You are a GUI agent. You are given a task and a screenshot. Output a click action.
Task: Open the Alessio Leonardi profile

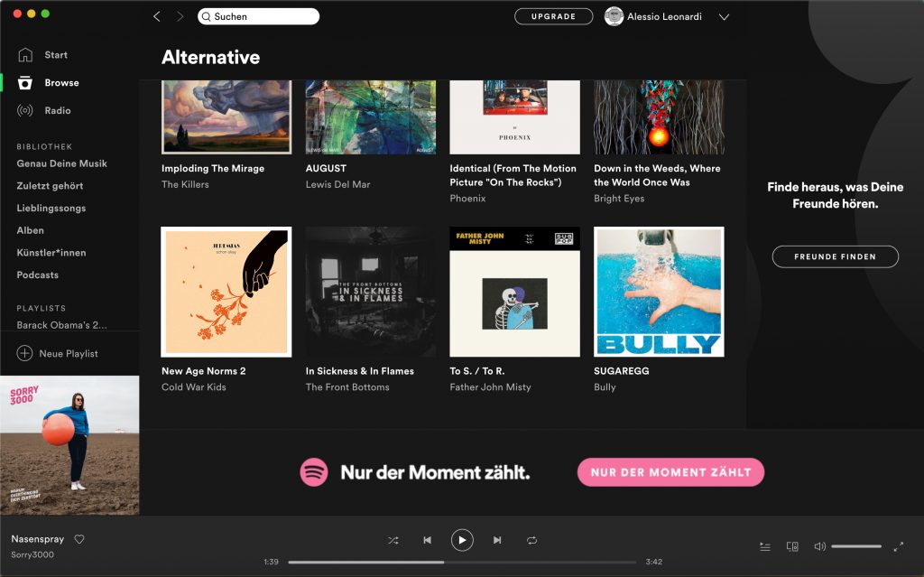click(653, 16)
